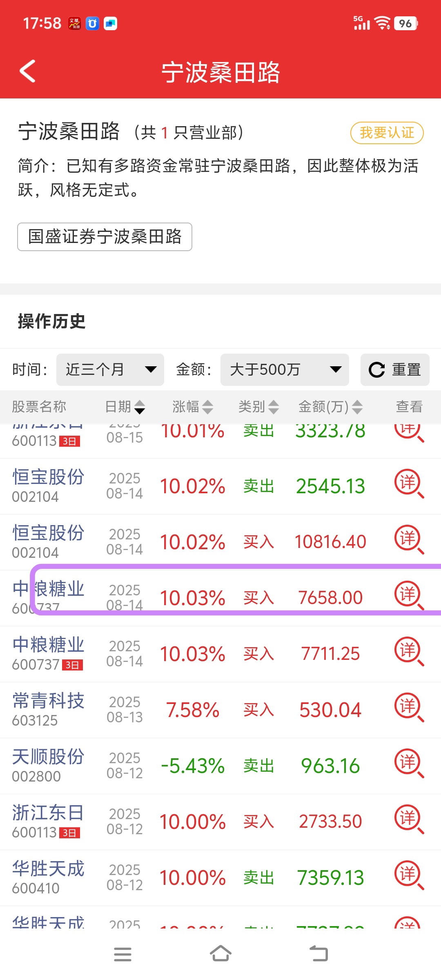Open 浙江东日 stock dated 08-12
This screenshot has height=980, width=441.
[x=48, y=821]
